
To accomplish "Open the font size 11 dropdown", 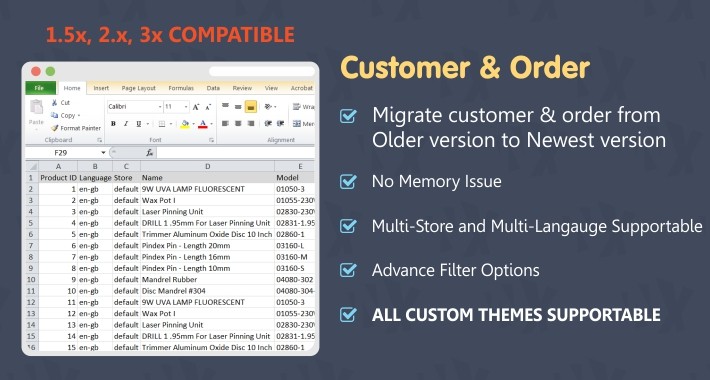I will (186, 107).
